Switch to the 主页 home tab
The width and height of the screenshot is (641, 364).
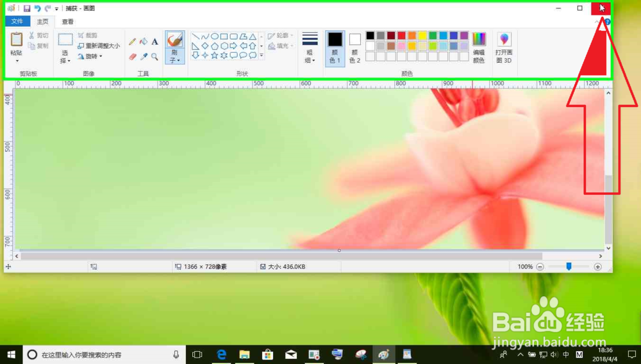42,22
